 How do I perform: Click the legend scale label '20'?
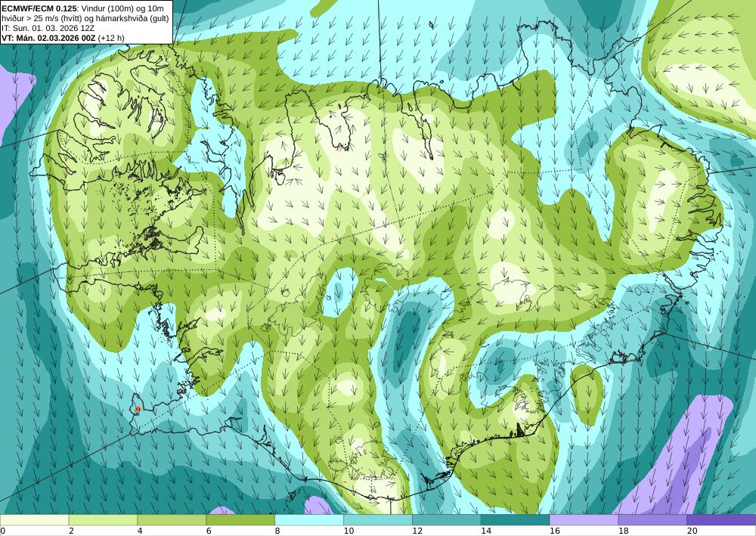(x=692, y=531)
